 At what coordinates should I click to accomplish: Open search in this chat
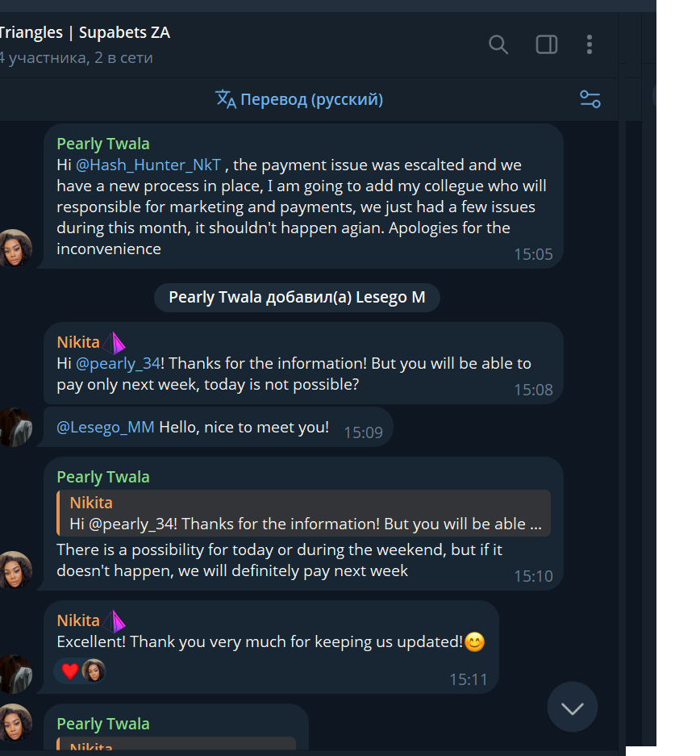498,44
